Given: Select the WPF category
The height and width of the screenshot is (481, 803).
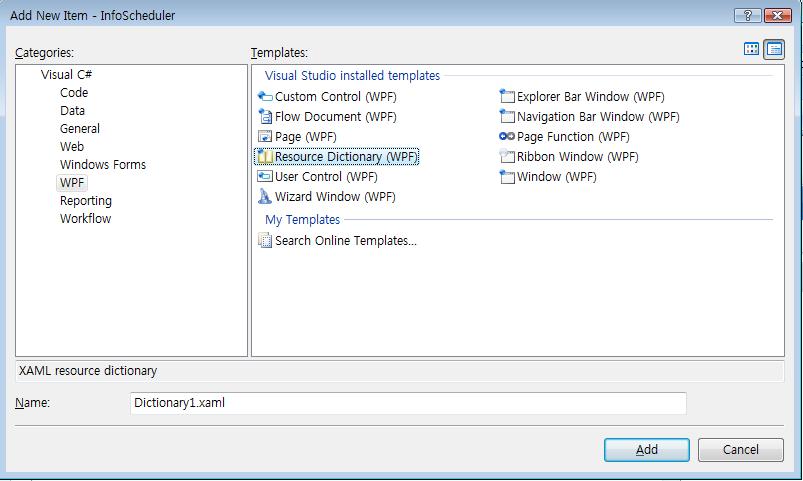Looking at the screenshot, I should click(72, 183).
